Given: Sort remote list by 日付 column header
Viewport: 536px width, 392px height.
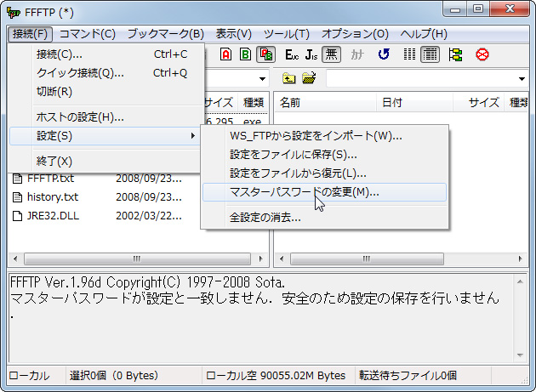Looking at the screenshot, I should point(414,103).
